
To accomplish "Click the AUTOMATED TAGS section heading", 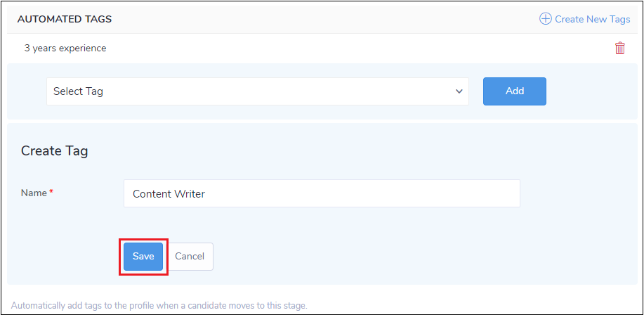I will [65, 19].
